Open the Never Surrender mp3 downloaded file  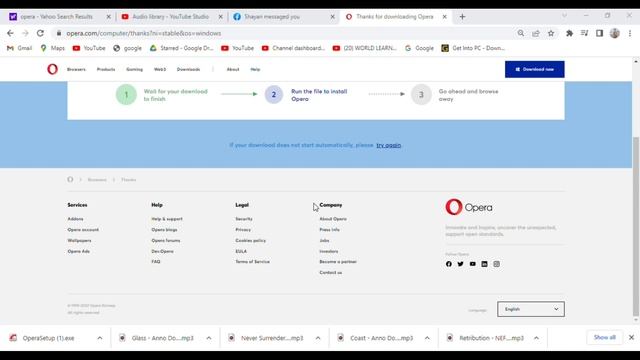point(271,338)
